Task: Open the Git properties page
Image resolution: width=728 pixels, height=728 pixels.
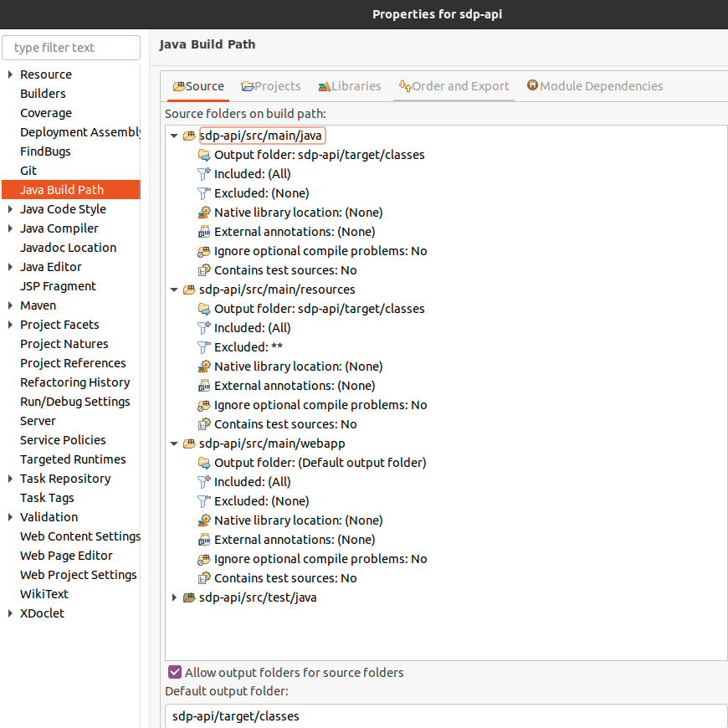Action: [28, 171]
